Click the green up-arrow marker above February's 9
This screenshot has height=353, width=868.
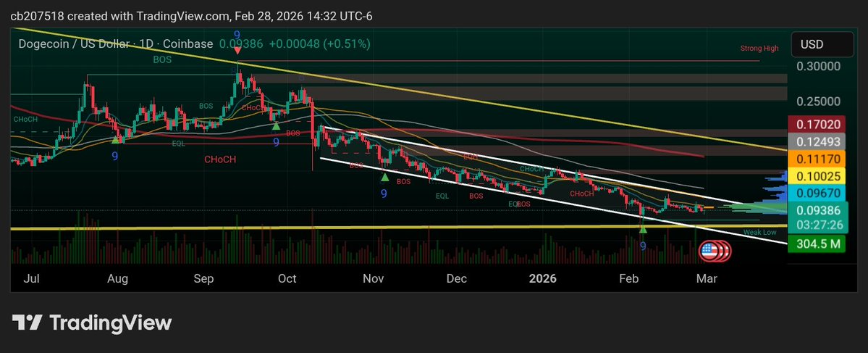[x=643, y=228]
